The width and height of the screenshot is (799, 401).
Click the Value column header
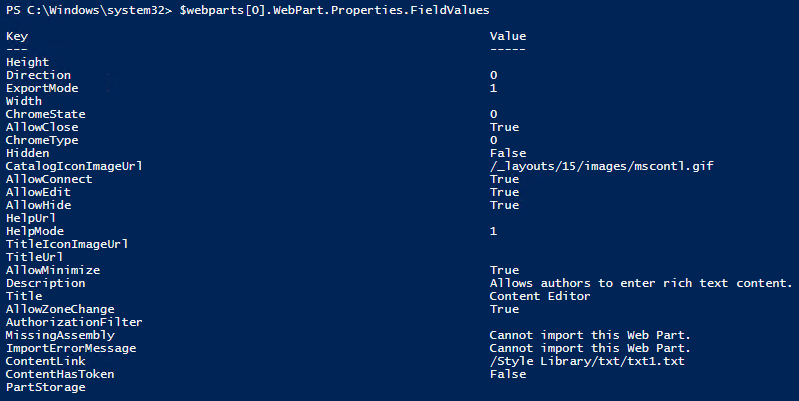[507, 36]
